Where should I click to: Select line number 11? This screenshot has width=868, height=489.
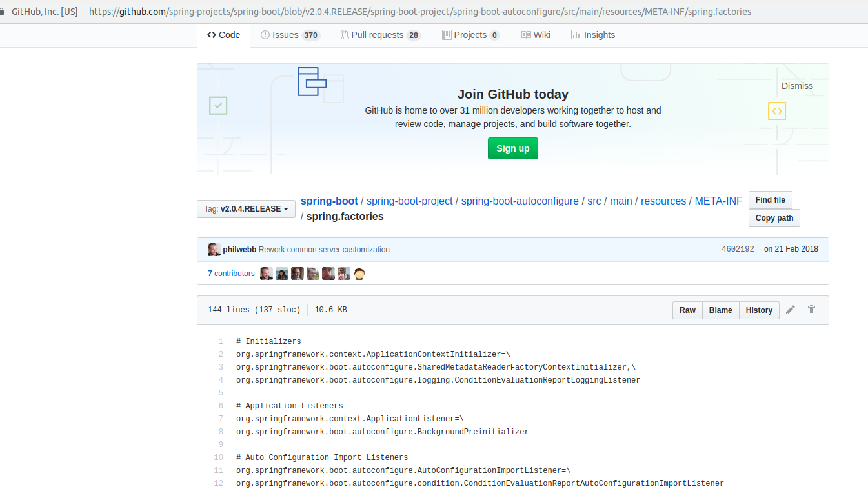218,470
